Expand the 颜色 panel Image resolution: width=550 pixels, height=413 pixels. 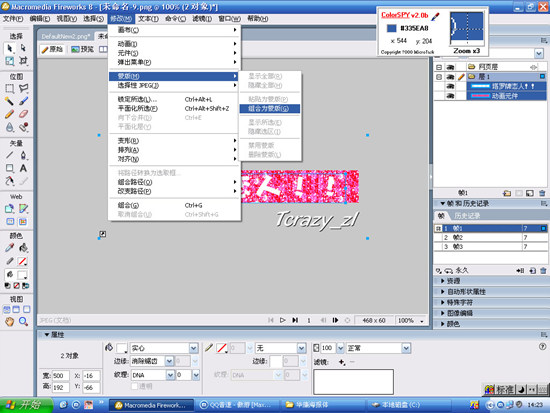(x=443, y=324)
